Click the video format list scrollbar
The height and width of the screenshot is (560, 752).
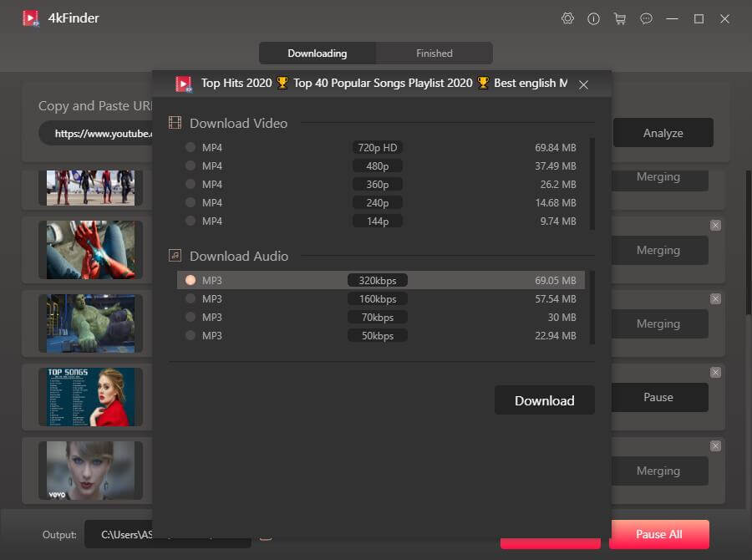point(592,184)
